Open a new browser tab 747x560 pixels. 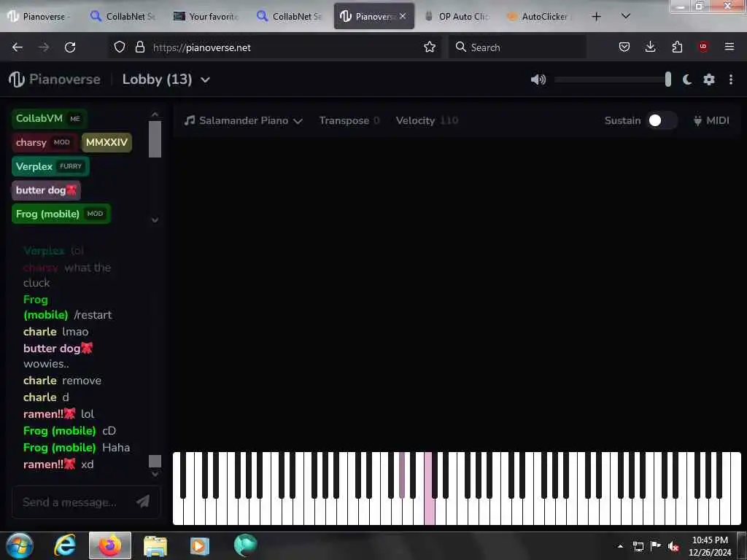pyautogui.click(x=596, y=17)
